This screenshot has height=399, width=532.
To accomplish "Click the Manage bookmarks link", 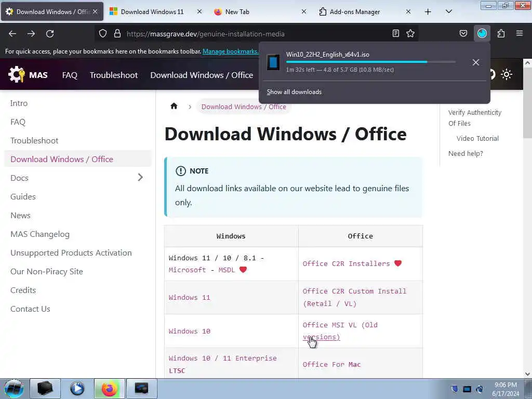I will 230,51.
